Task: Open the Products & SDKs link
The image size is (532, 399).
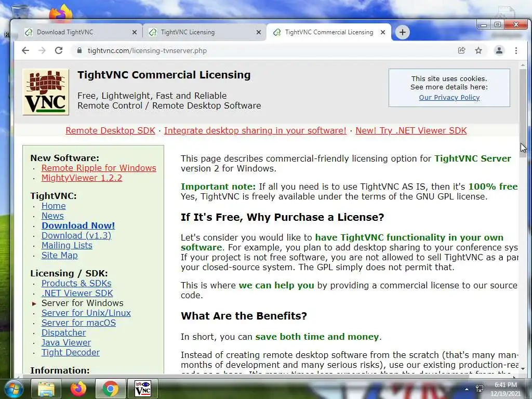Action: coord(76,283)
